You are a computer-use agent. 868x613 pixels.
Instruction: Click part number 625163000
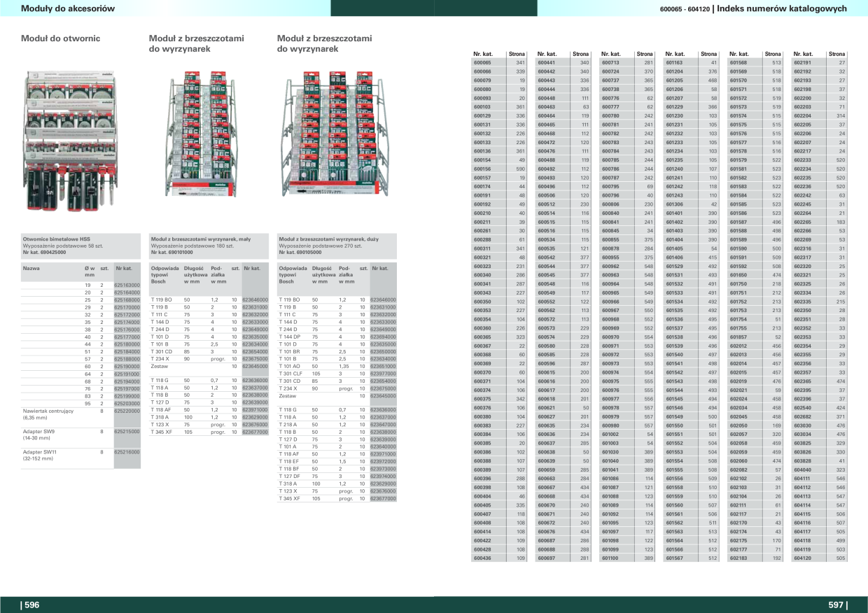(x=127, y=286)
